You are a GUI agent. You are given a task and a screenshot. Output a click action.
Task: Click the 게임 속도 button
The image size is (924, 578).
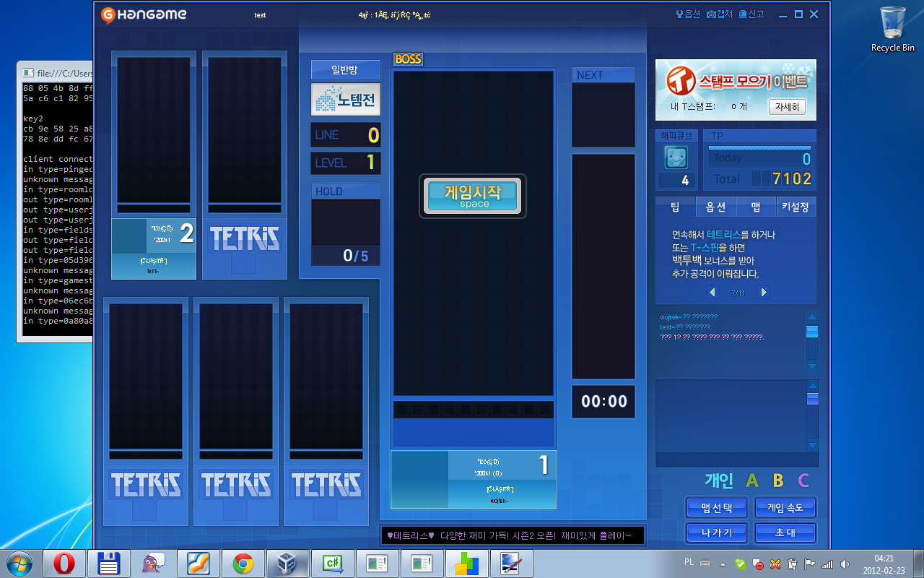tap(785, 508)
